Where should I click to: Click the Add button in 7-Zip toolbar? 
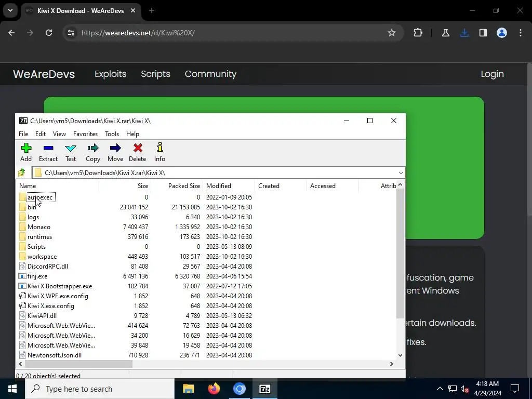pyautogui.click(x=26, y=152)
